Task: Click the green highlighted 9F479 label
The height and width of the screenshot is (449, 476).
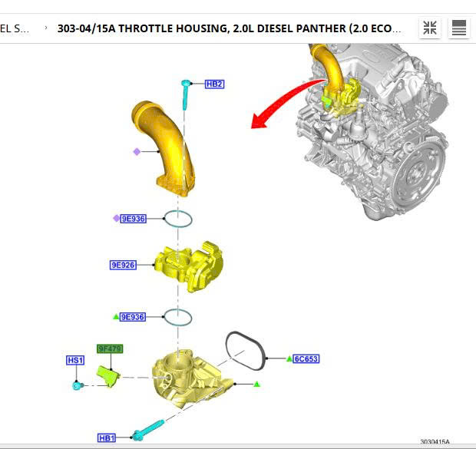Action: (x=109, y=348)
